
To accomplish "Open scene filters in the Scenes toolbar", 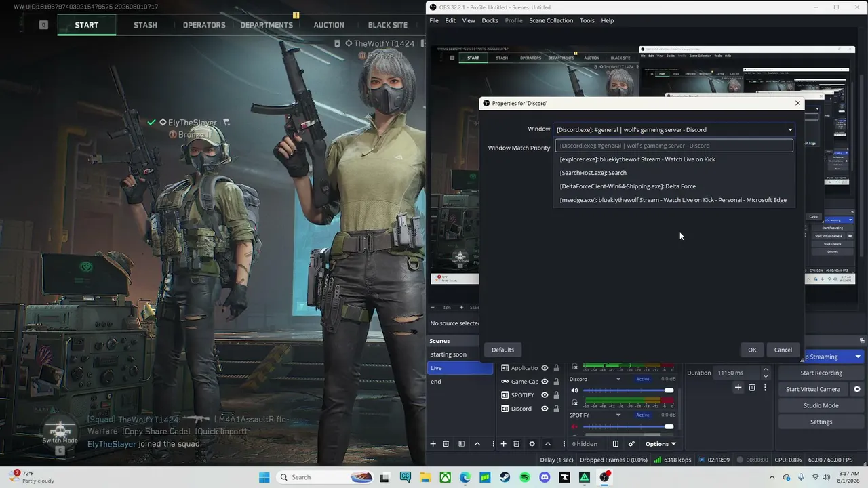I will coord(461,444).
